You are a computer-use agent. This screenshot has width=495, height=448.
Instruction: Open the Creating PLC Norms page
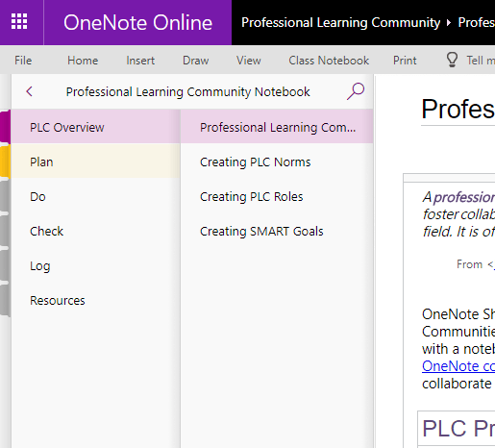(277, 162)
